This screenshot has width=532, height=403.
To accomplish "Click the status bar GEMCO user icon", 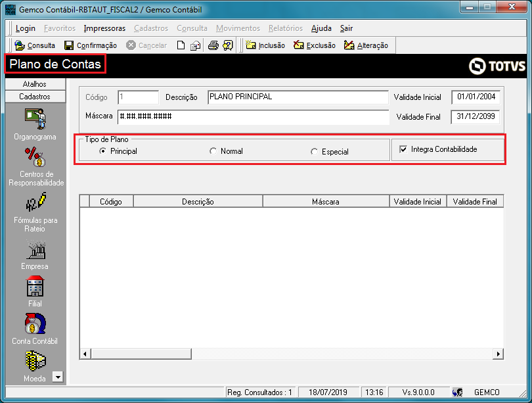I will [x=457, y=392].
